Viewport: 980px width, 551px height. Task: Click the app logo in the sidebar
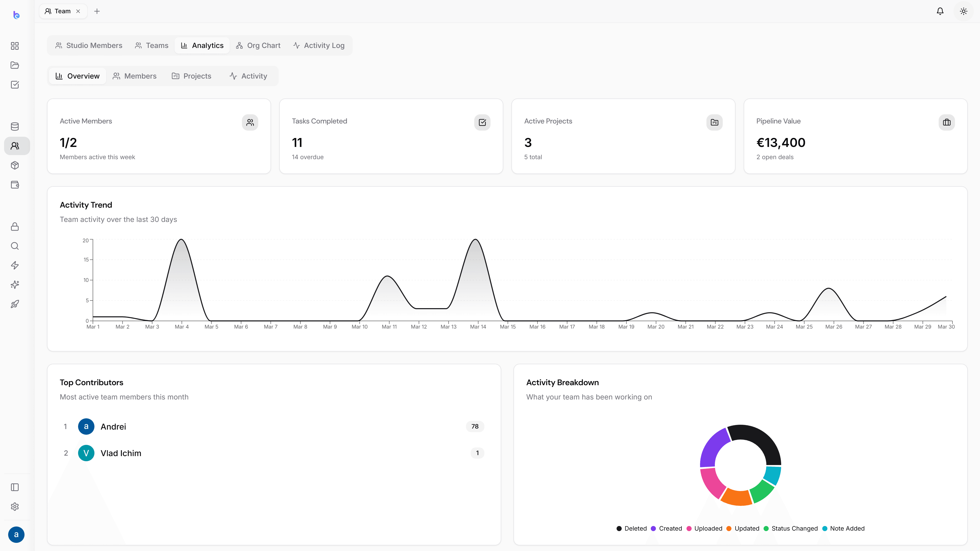coord(16,15)
